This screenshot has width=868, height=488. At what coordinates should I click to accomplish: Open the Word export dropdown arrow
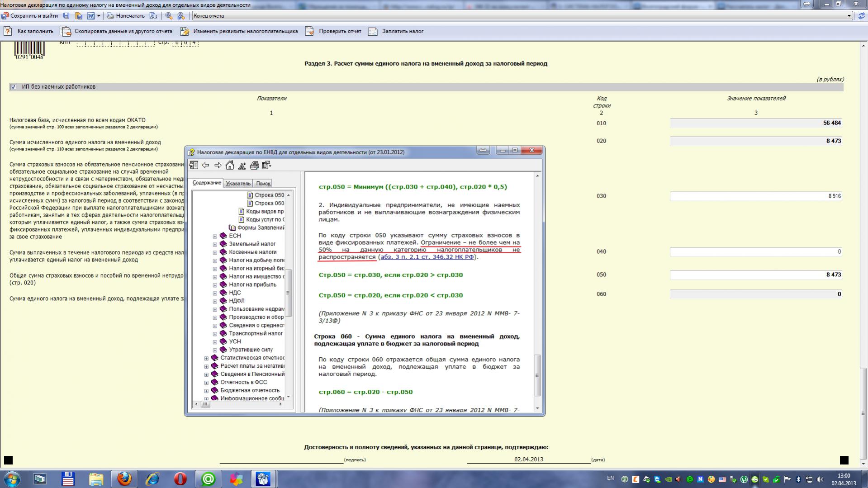pos(99,16)
